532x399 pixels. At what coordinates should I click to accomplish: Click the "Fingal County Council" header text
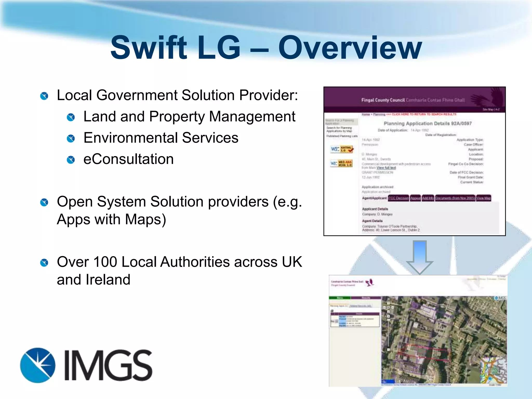(383, 100)
